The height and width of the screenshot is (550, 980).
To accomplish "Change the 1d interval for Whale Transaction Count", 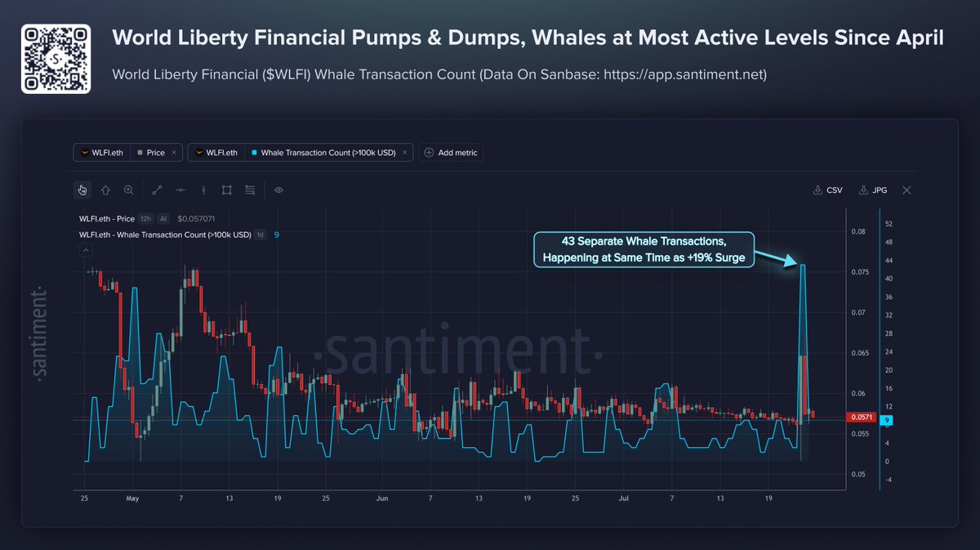I will [261, 235].
